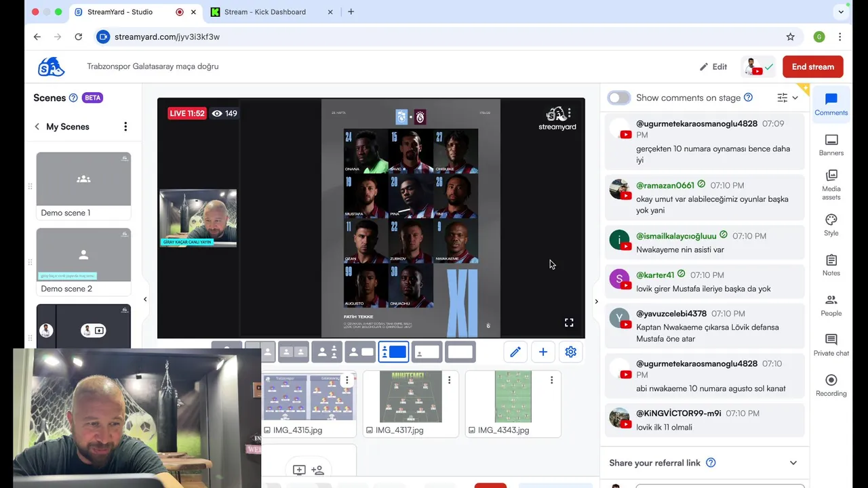Open the Media assets panel

[x=831, y=184]
